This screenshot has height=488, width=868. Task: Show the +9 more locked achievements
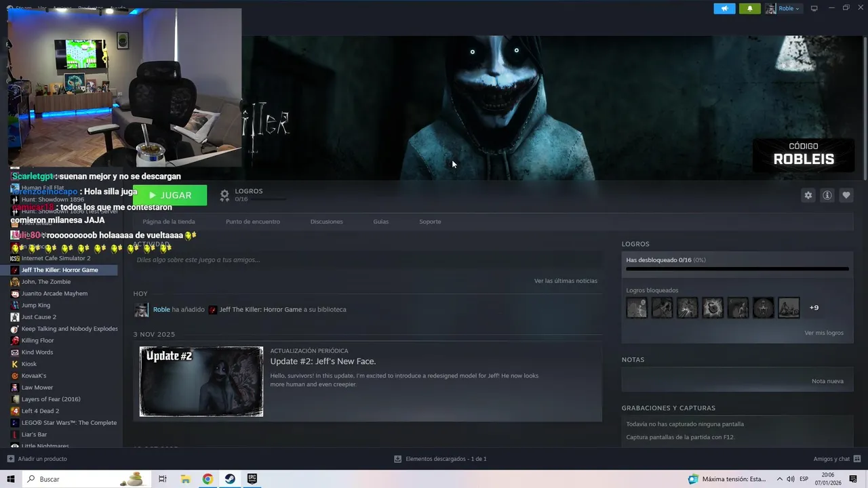click(814, 308)
